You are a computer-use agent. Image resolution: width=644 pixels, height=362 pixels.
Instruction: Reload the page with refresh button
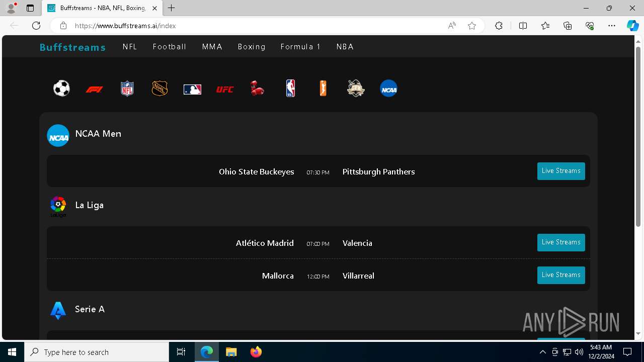(36, 26)
